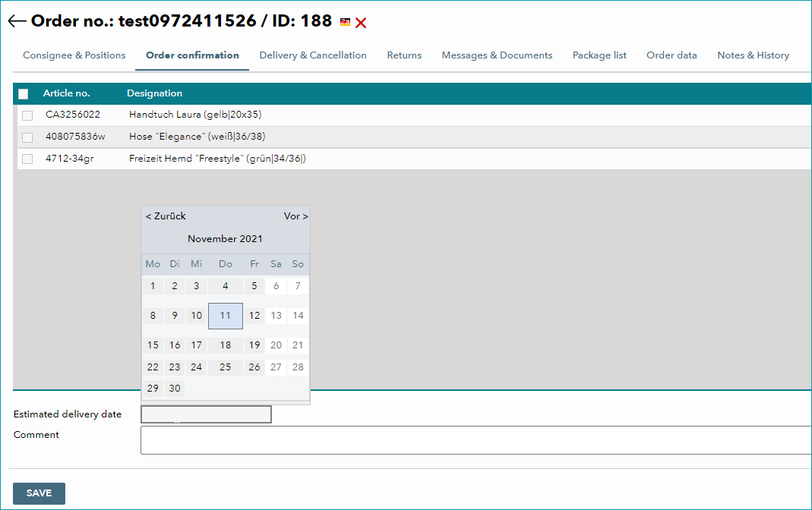This screenshot has height=510, width=812.
Task: Check the box for article 4712-34gr
Action: click(27, 159)
